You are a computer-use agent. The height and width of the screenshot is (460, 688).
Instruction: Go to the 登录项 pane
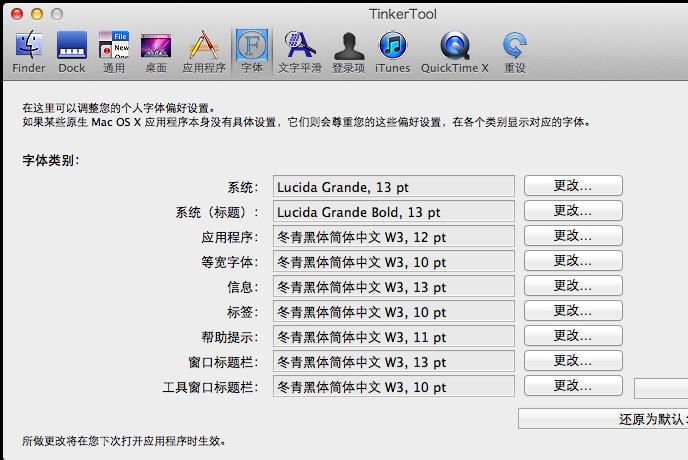[x=348, y=52]
